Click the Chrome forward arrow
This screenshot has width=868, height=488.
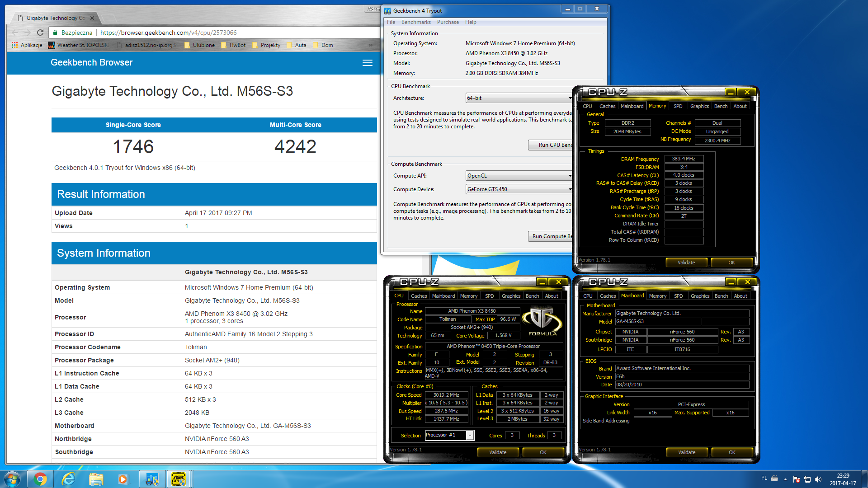coord(27,33)
